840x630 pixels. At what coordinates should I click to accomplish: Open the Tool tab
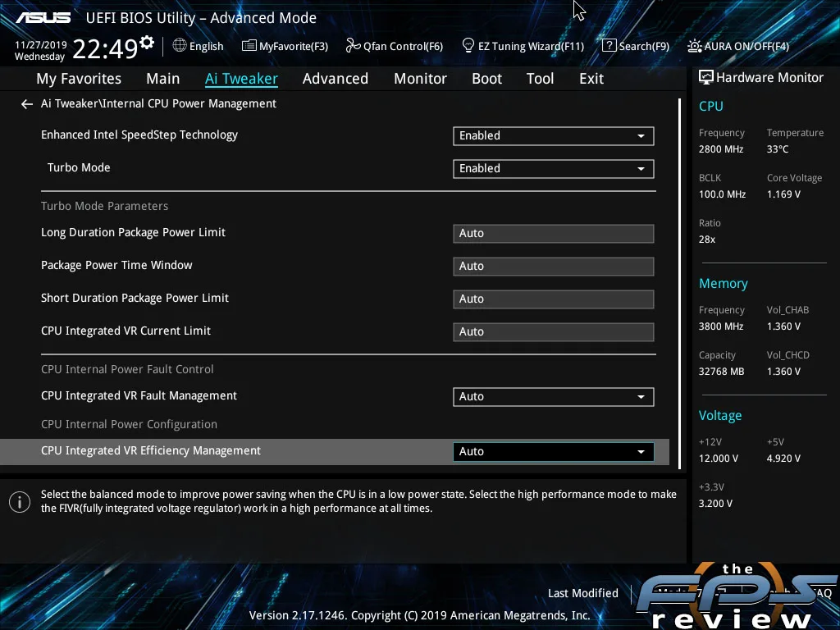(540, 79)
